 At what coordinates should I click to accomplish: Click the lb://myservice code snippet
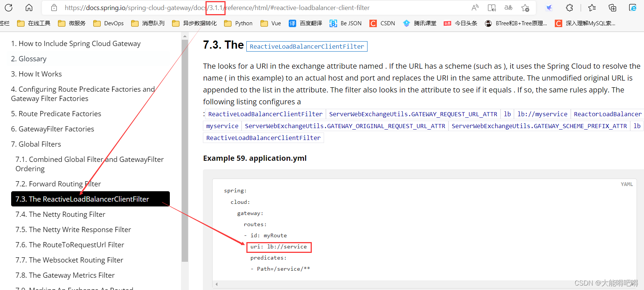point(542,114)
